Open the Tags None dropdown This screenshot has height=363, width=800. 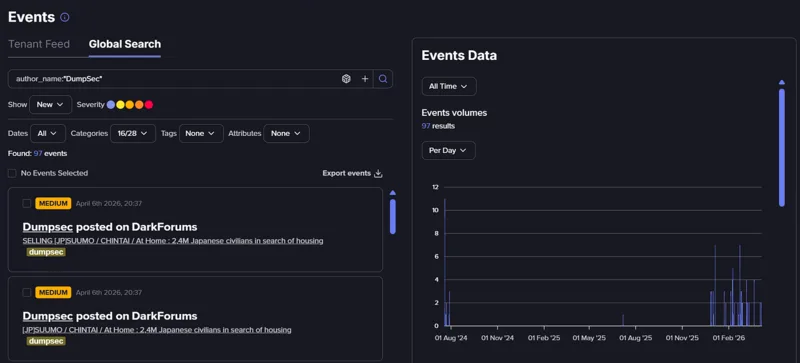[x=201, y=133]
